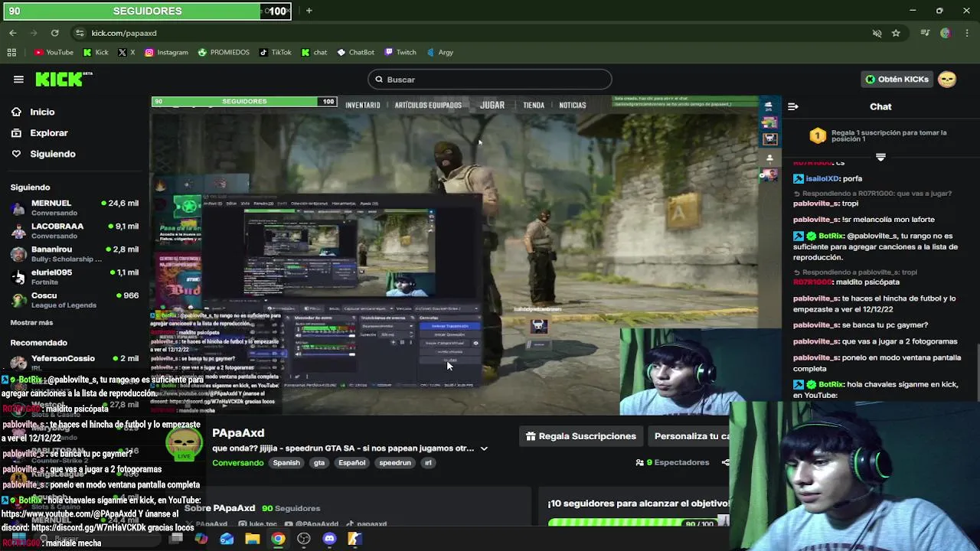This screenshot has width=980, height=551.
Task: Open the Kick hamburger menu
Action: point(18,80)
